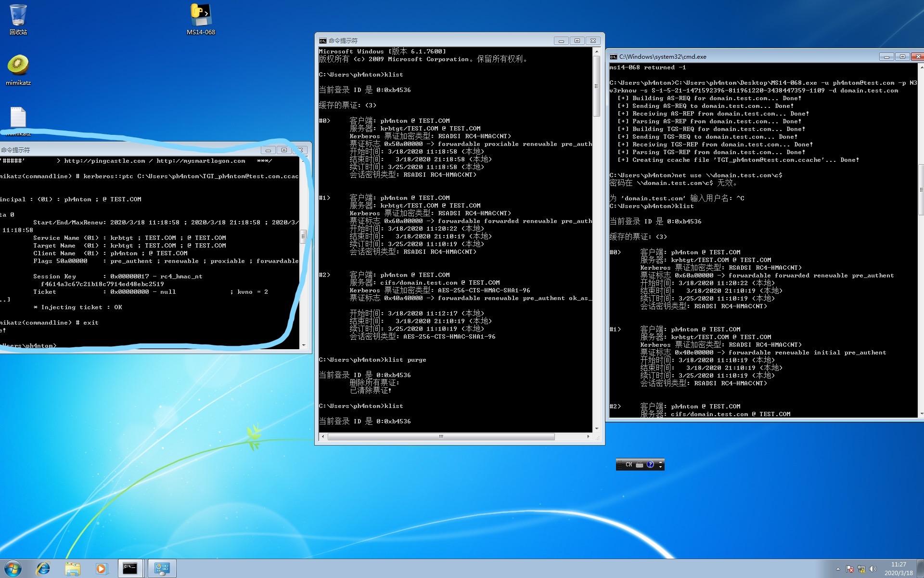
Task: Click the network status tray icon
Action: (x=861, y=569)
